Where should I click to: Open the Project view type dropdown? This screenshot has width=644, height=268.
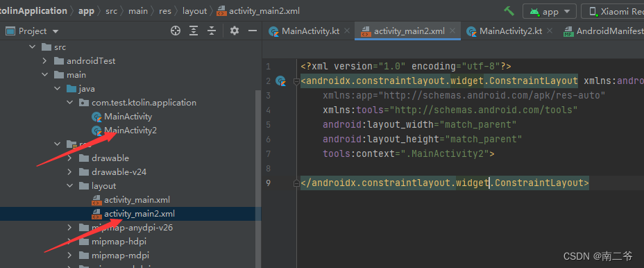click(x=33, y=31)
